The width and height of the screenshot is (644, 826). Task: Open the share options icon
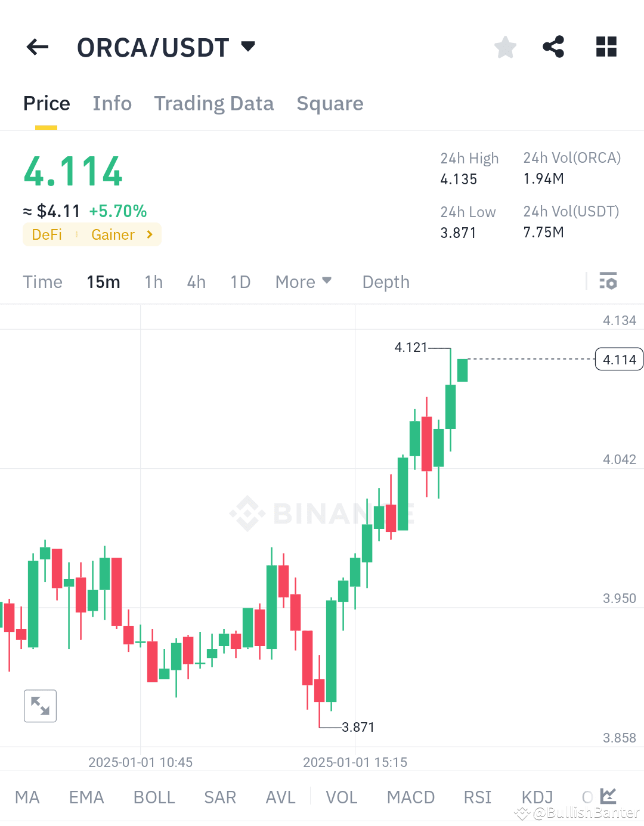[x=554, y=47]
